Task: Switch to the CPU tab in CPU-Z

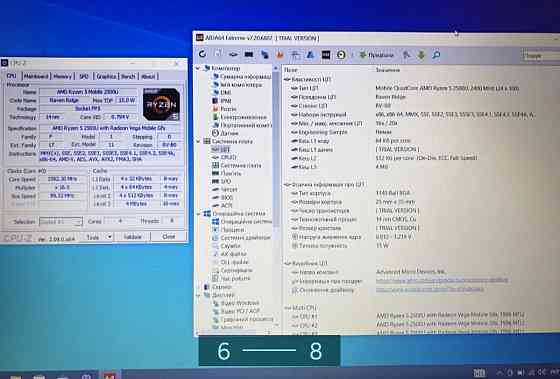Action: click(x=11, y=76)
